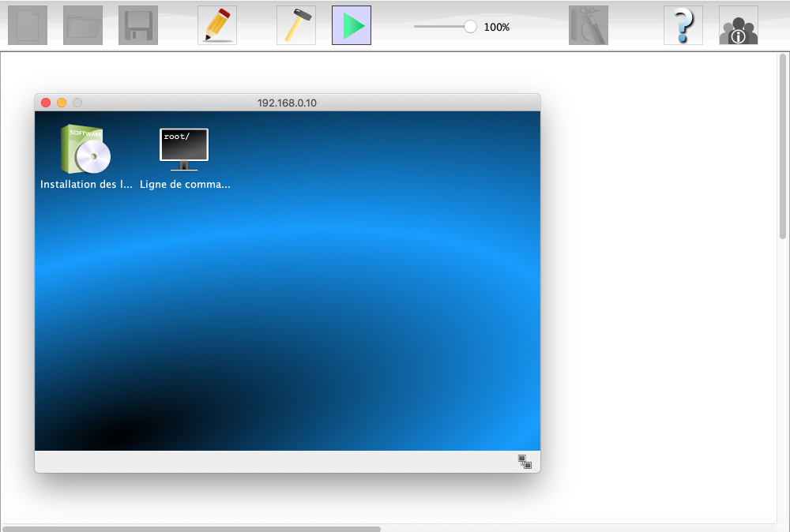Click the horizontal scrollbar at the bottom
The image size is (790, 532).
pos(191,528)
